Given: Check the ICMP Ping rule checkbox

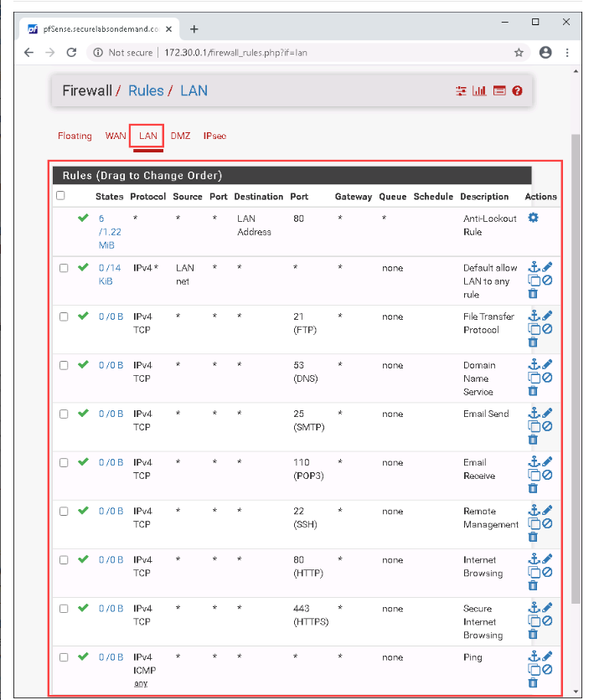Looking at the screenshot, I should point(64,657).
